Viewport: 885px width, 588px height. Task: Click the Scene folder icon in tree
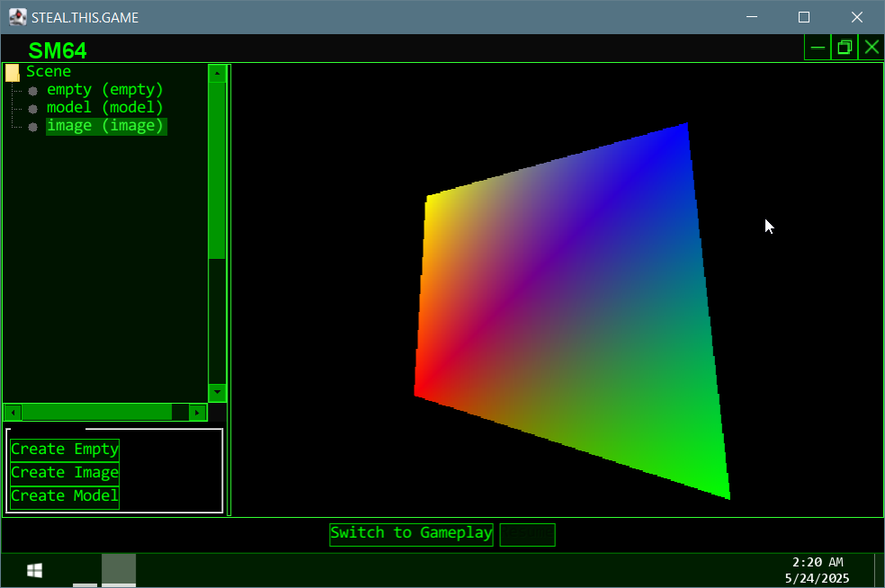pyautogui.click(x=12, y=72)
